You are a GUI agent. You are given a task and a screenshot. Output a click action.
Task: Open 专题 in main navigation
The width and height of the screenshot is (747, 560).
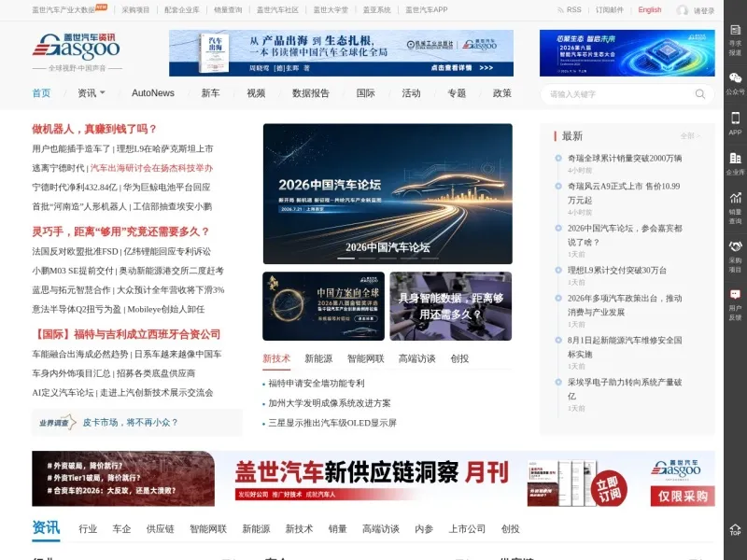coord(457,92)
